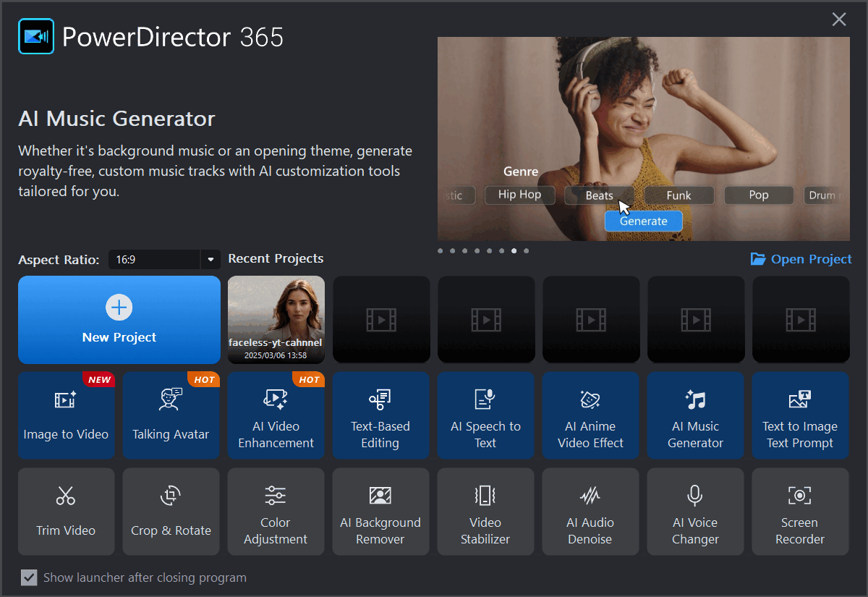The height and width of the screenshot is (597, 868).
Task: Launch the Screen Recorder
Action: click(x=800, y=512)
